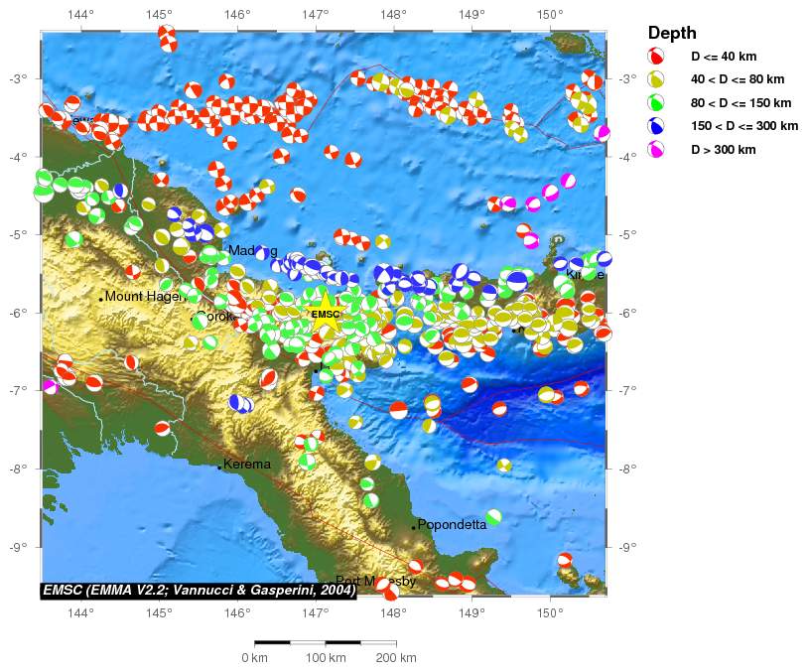Click the Popondetta city label
Viewport: 808px width, 672px height.
452,524
